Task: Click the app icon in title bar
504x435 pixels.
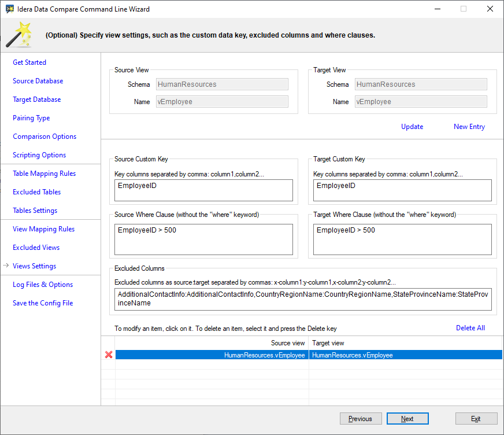Action: click(10, 9)
